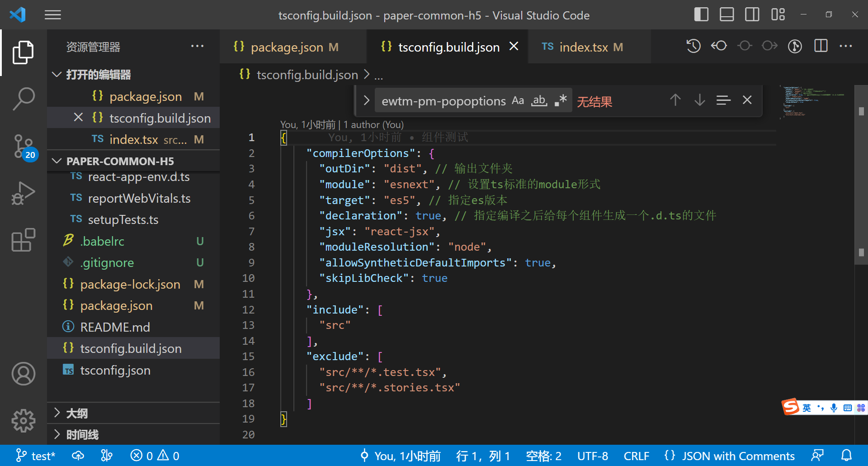Viewport: 868px width, 466px height.
Task: Toggle bottom panel layout button
Action: [726, 14]
